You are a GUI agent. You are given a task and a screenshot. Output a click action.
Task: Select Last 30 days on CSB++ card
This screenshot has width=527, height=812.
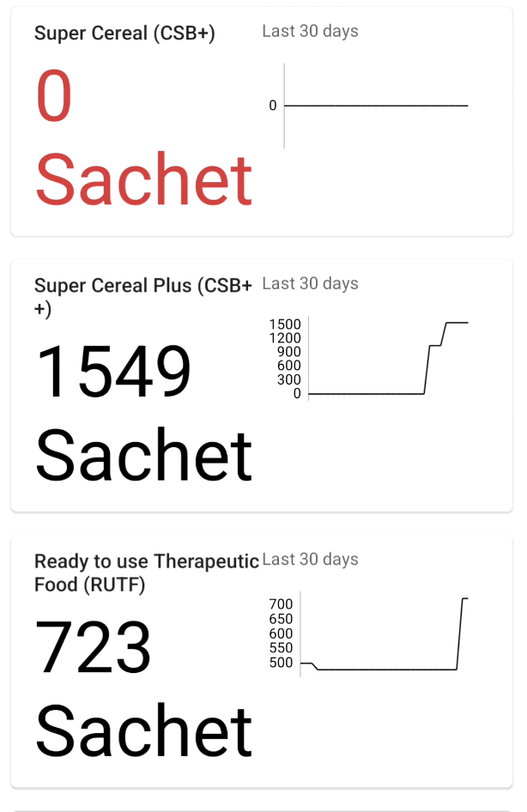click(x=310, y=284)
